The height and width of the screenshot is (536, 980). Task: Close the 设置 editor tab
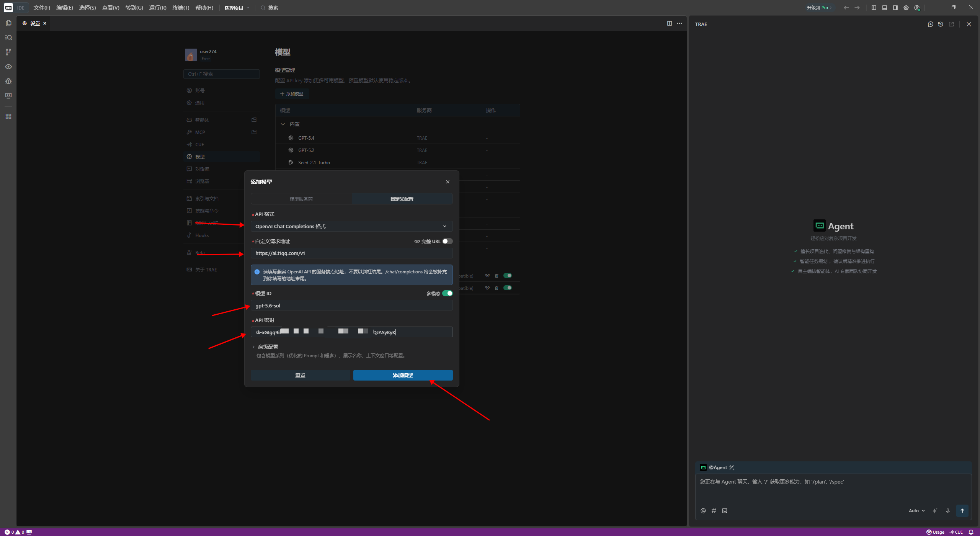pos(45,23)
